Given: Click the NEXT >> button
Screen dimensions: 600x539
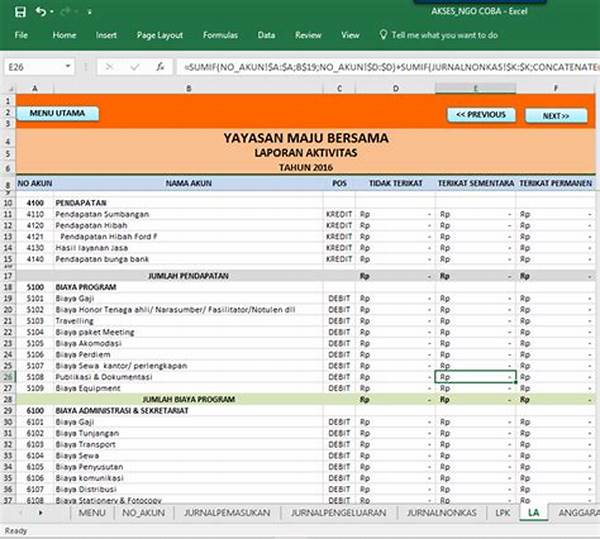Looking at the screenshot, I should click(x=556, y=116).
